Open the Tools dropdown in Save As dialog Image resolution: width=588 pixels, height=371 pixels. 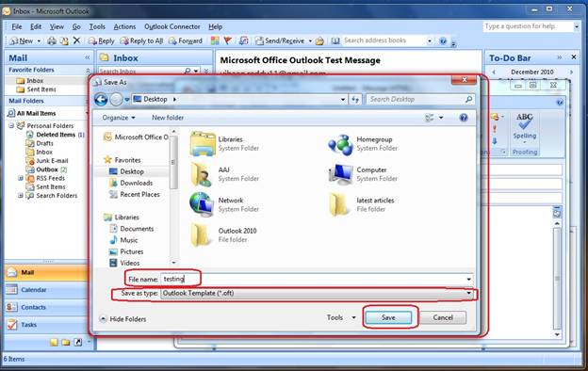(x=341, y=317)
